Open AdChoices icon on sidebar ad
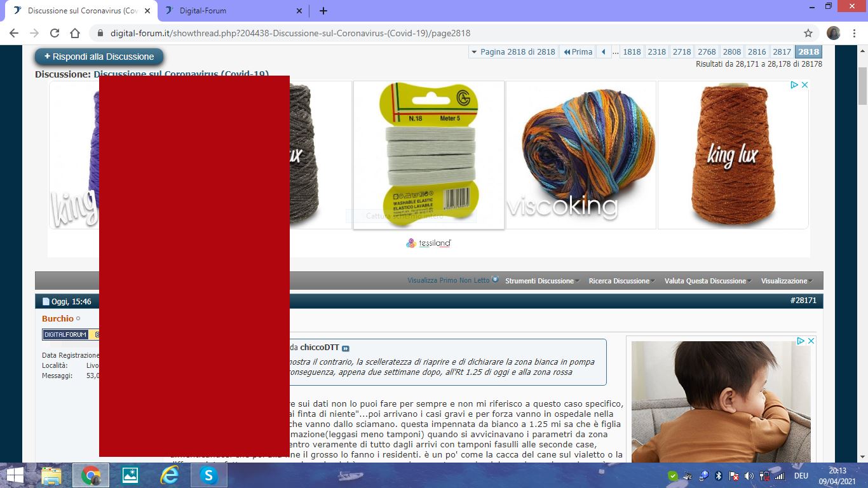 (801, 341)
